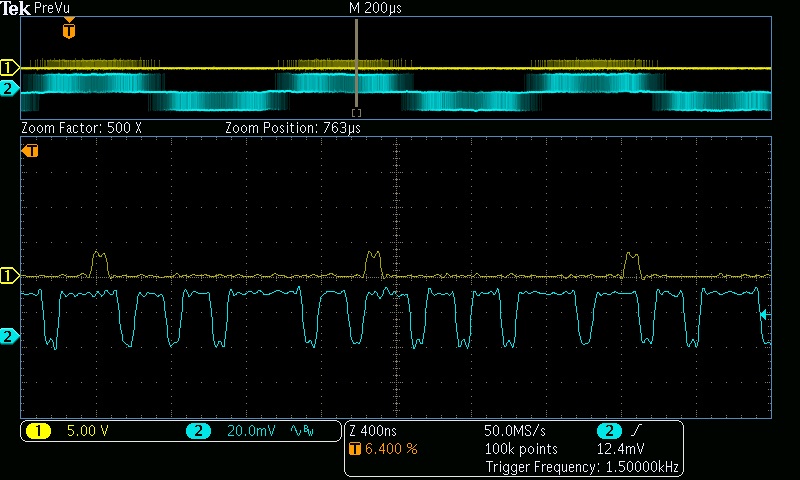Click the Tek logo
Viewport: 800px width, 480px height.
(15, 8)
